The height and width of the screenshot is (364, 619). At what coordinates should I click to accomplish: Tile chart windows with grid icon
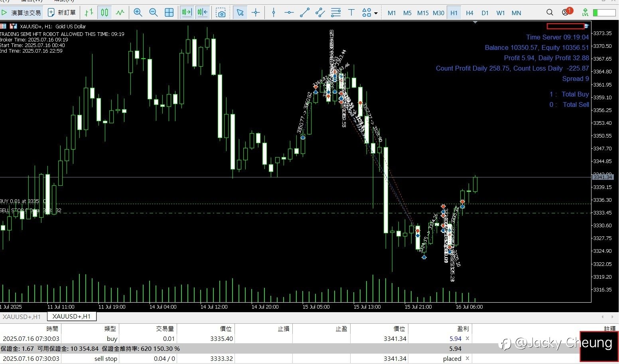tap(169, 13)
